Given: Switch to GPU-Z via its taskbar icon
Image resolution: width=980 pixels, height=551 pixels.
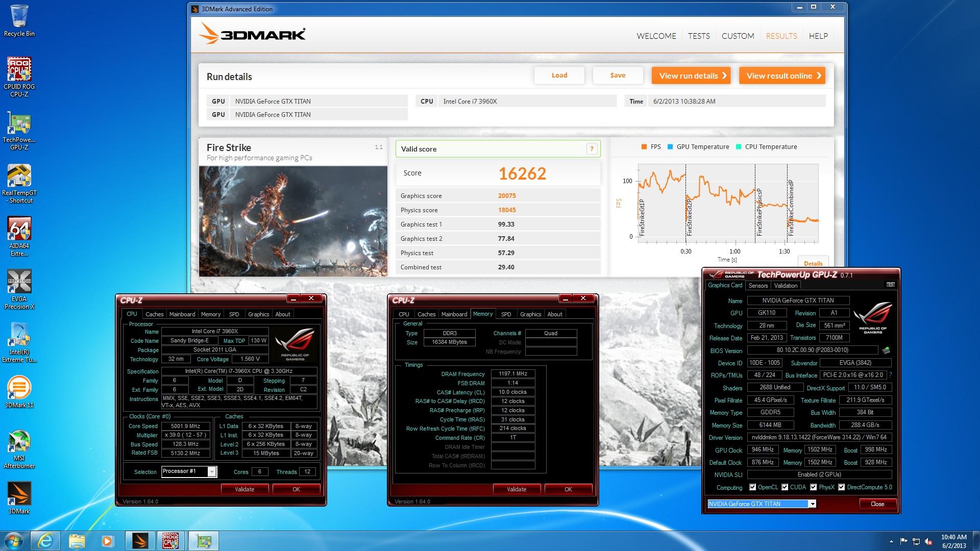Looking at the screenshot, I should pos(204,541).
